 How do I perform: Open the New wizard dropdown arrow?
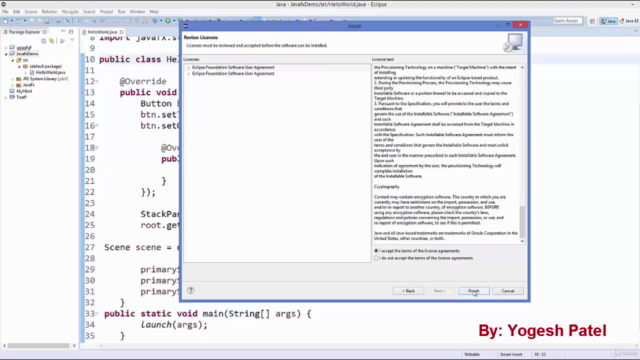click(12, 21)
